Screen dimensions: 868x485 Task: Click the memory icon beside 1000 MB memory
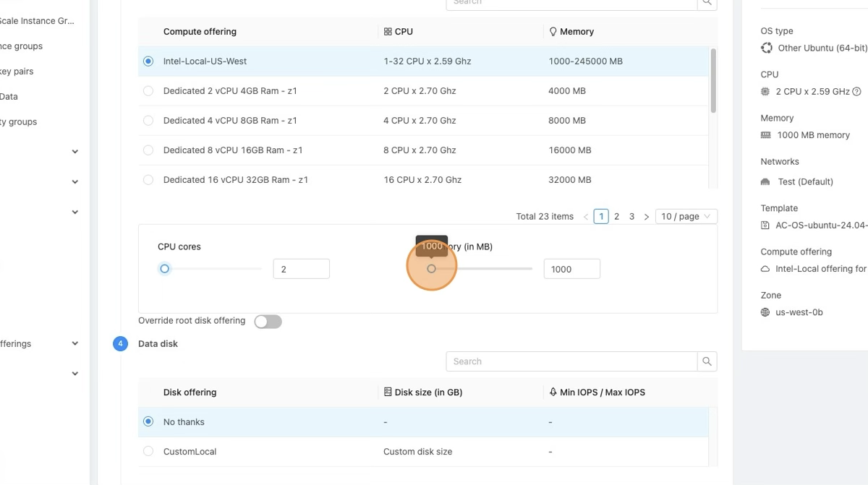click(x=765, y=135)
